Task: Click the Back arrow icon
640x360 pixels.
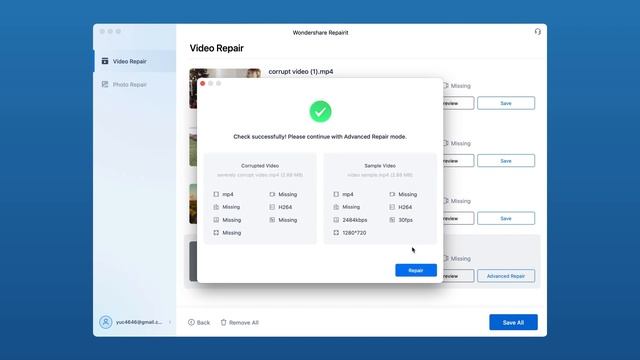Action: tap(191, 322)
